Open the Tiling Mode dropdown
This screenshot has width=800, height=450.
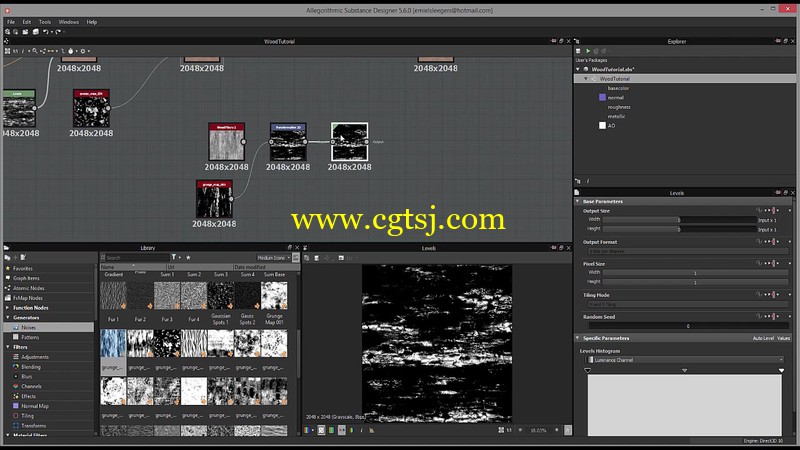pyautogui.click(x=687, y=305)
